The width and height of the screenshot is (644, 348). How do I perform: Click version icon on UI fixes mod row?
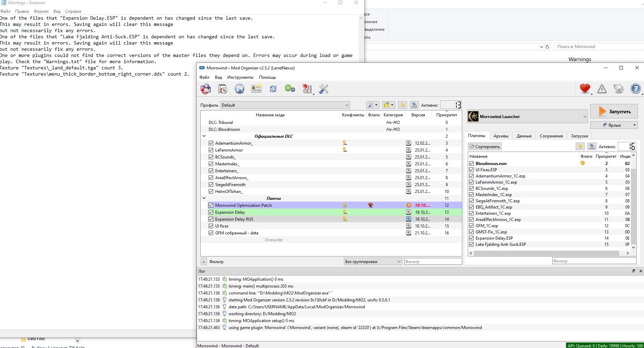(408, 226)
